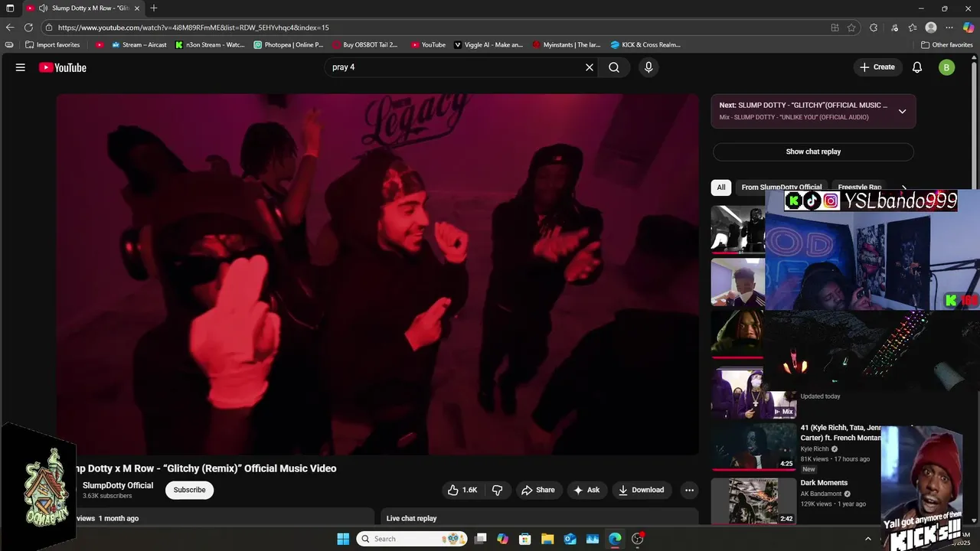Click the browser address bar URL
Viewport: 980px width, 551px height.
[193, 28]
